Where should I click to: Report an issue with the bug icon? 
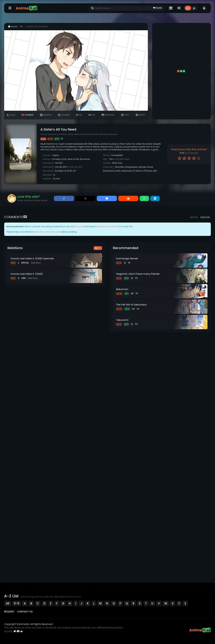coord(140,115)
